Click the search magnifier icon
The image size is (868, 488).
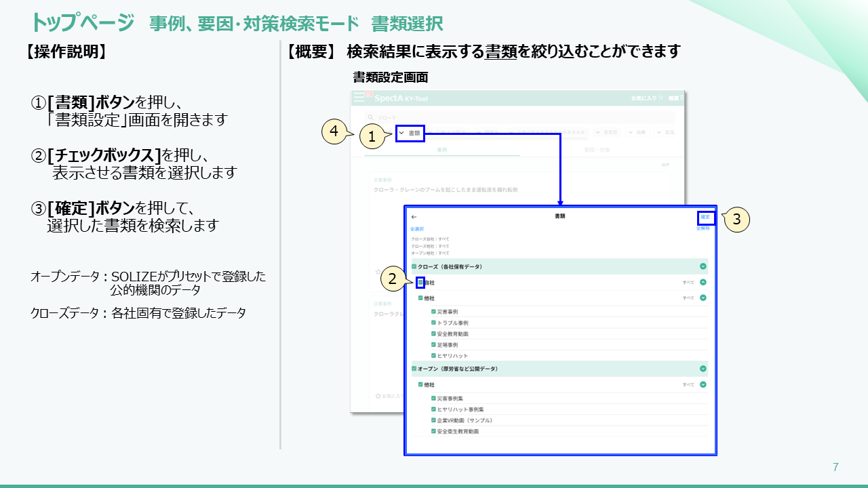tap(370, 117)
